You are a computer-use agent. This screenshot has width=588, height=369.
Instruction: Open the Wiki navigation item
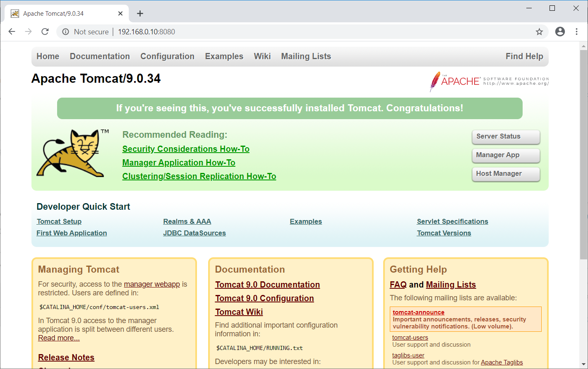(x=262, y=56)
